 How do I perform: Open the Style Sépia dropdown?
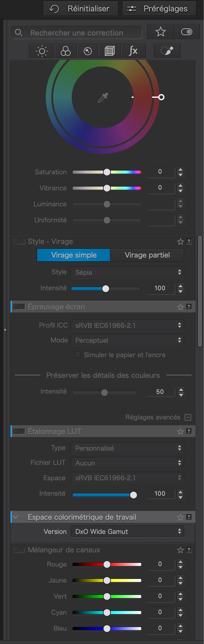pos(127,272)
